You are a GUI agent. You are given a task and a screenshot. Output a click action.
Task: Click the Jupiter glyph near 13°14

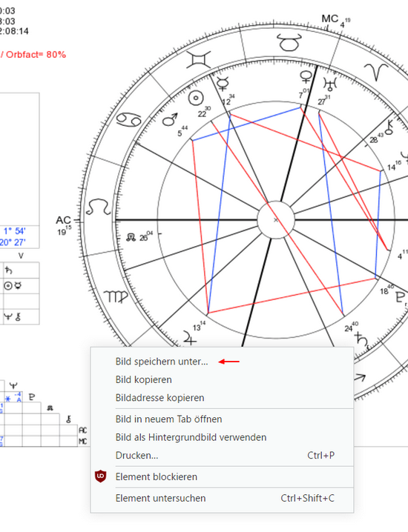190,338
